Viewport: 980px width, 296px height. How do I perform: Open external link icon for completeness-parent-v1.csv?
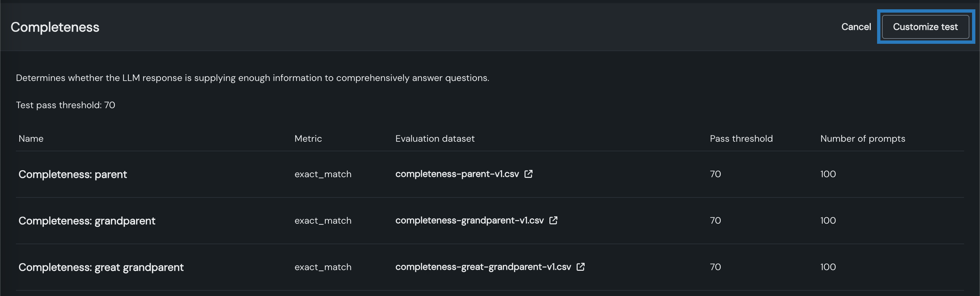[529, 174]
